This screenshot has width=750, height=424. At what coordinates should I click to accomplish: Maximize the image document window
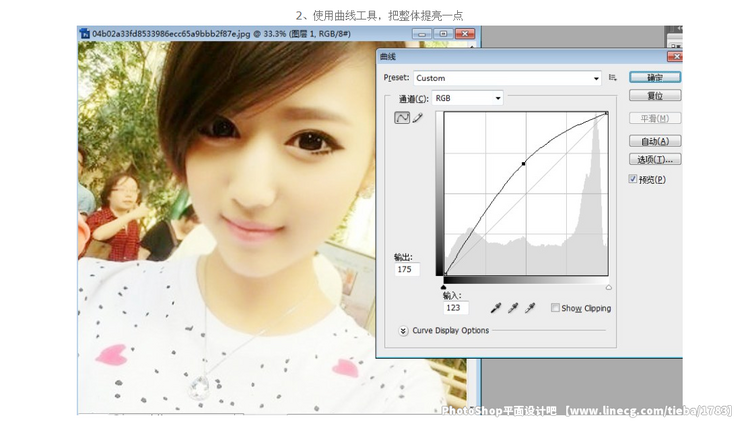(443, 34)
